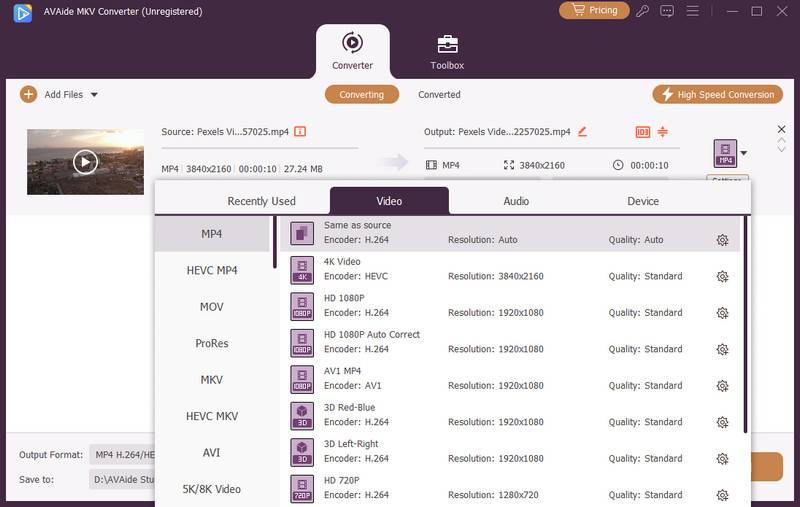This screenshot has width=800, height=507.
Task: Enable High Speed Conversion
Action: click(717, 94)
